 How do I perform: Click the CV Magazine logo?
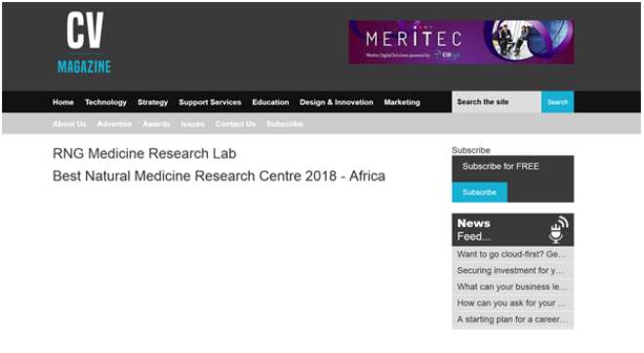pos(84,43)
